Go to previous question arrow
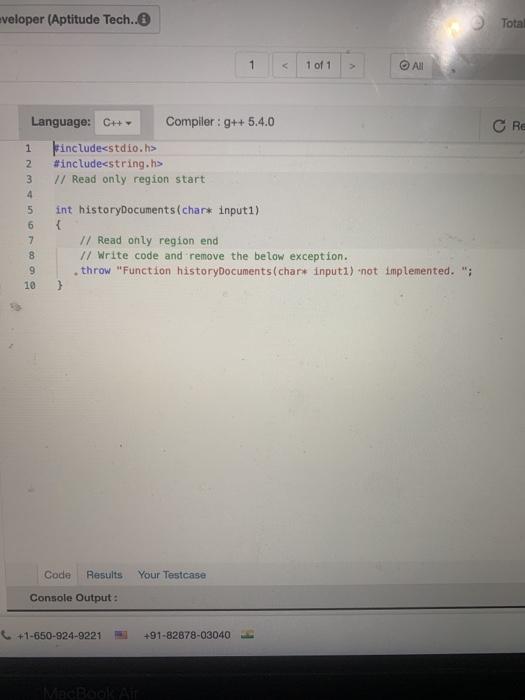 click(x=285, y=66)
